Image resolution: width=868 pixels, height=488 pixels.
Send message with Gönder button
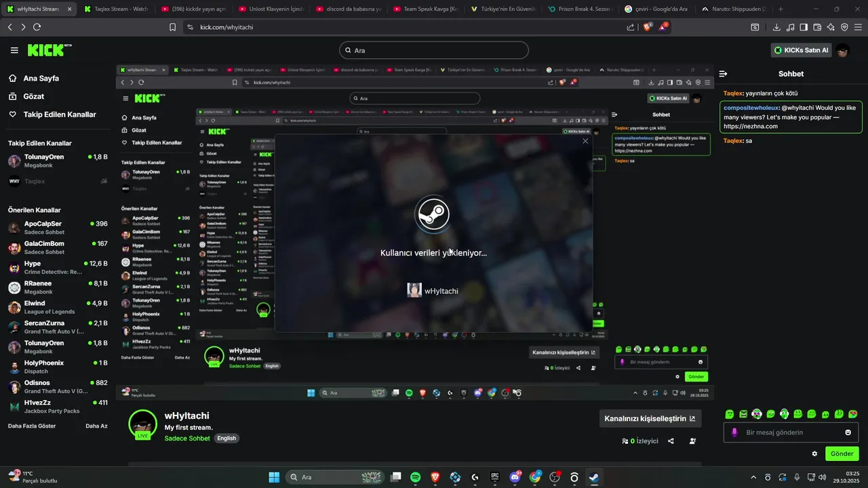point(842,453)
